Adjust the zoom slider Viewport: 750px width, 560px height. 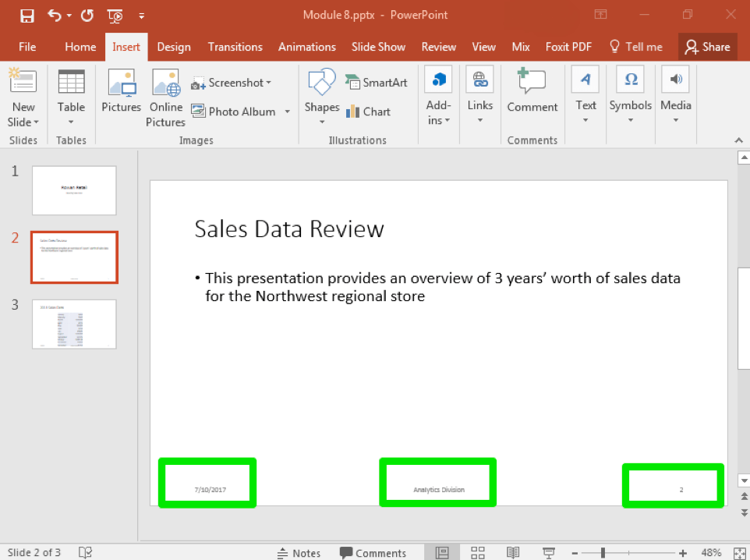(603, 552)
